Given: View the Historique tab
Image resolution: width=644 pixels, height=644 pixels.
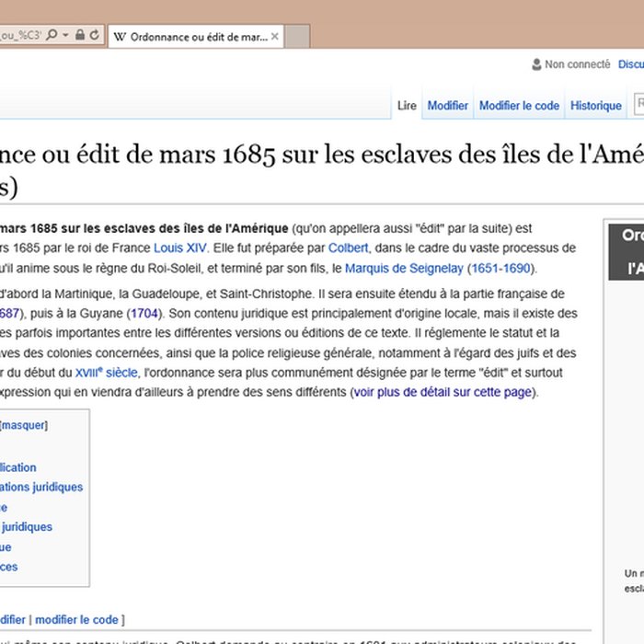Looking at the screenshot, I should tap(595, 106).
